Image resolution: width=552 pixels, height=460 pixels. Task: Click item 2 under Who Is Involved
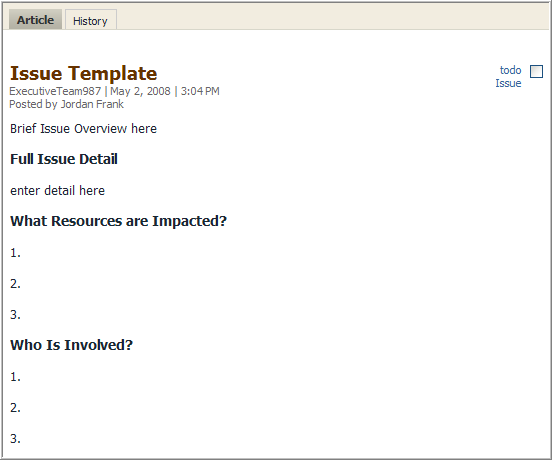coord(15,408)
